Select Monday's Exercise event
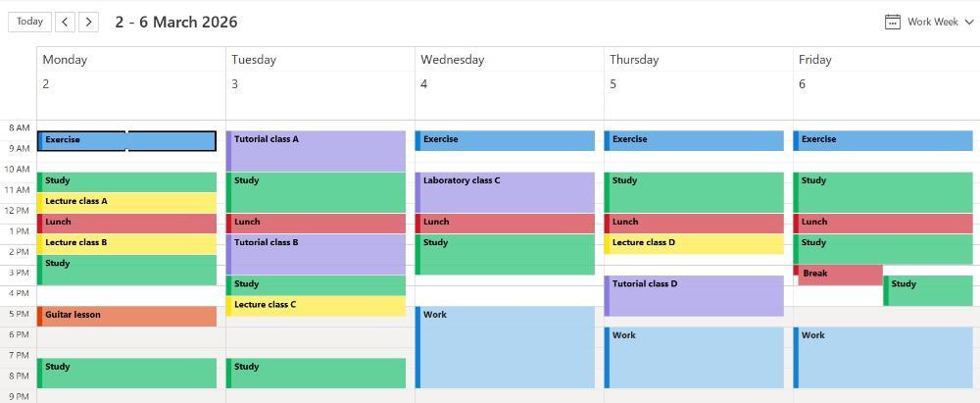The height and width of the screenshot is (403, 980). tap(127, 141)
